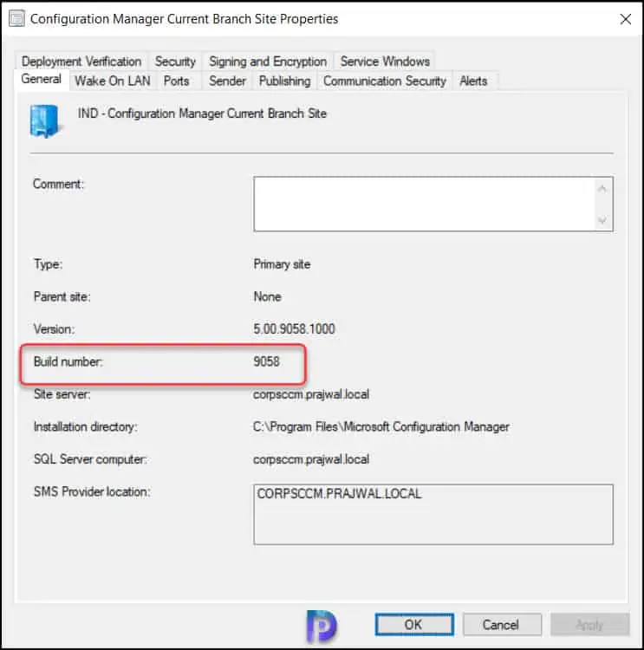Open the Communication Security tab

[x=385, y=81]
